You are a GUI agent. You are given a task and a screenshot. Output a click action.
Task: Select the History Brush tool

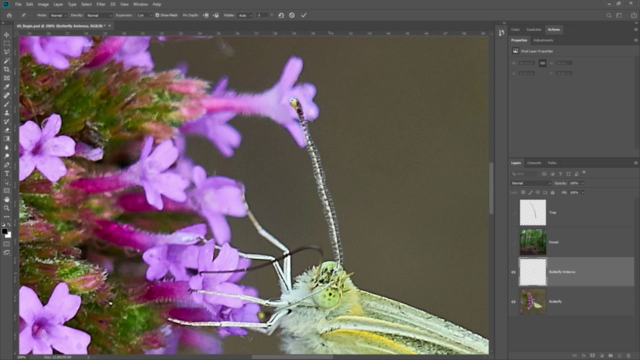[x=7, y=122]
